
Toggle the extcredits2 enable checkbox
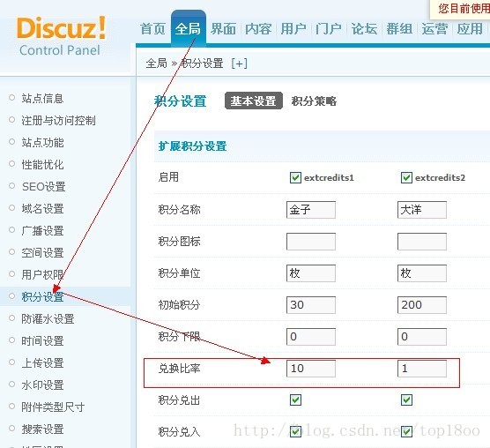[x=406, y=177]
